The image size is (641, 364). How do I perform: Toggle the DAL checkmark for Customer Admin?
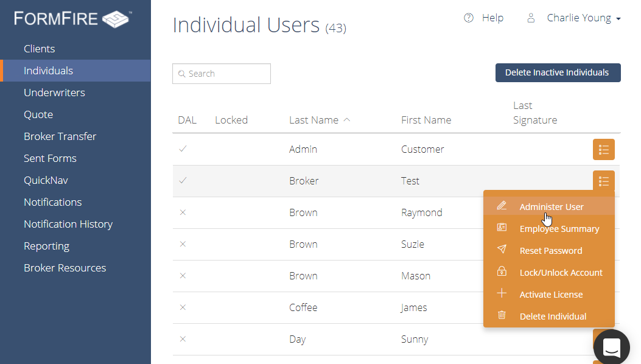[x=183, y=149]
